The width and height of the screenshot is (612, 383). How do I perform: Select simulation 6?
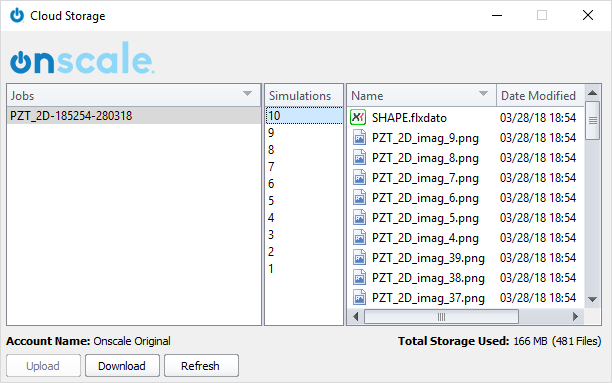304,183
